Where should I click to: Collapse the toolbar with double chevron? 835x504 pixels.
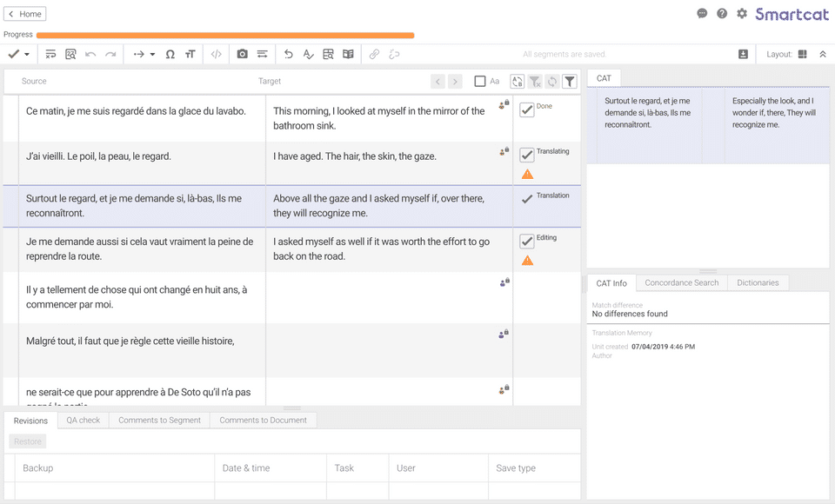pyautogui.click(x=823, y=54)
